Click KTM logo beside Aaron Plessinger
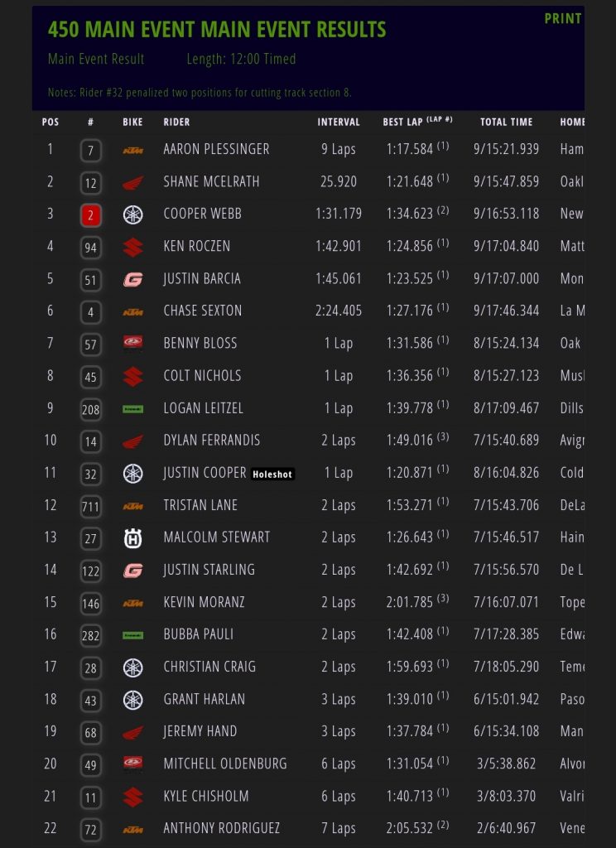The width and height of the screenshot is (616, 848). point(132,150)
